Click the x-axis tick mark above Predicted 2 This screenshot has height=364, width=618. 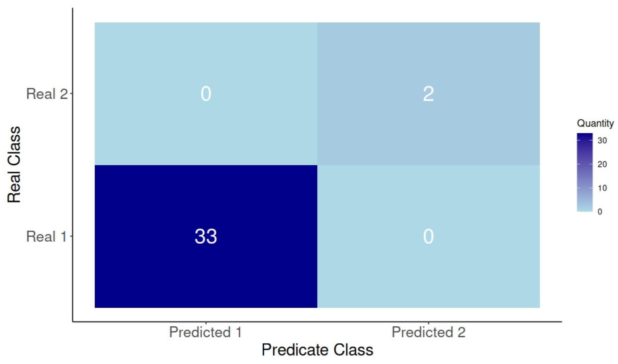(x=428, y=323)
